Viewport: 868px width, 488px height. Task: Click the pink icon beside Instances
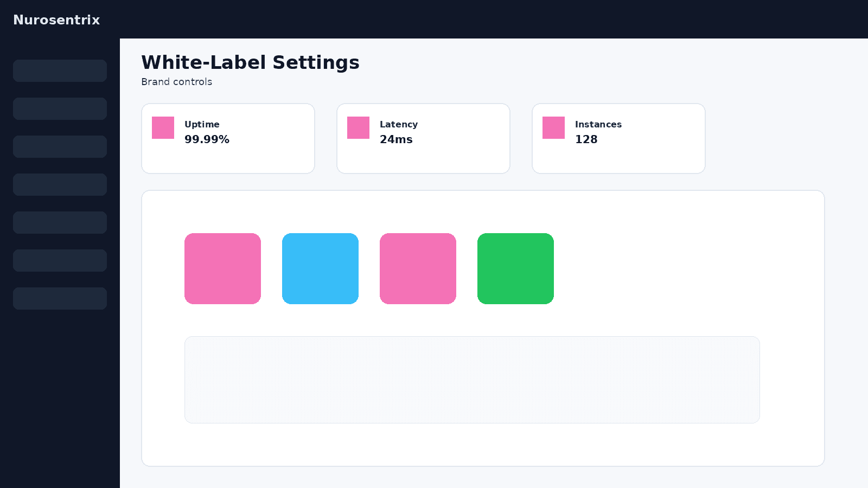tap(553, 127)
